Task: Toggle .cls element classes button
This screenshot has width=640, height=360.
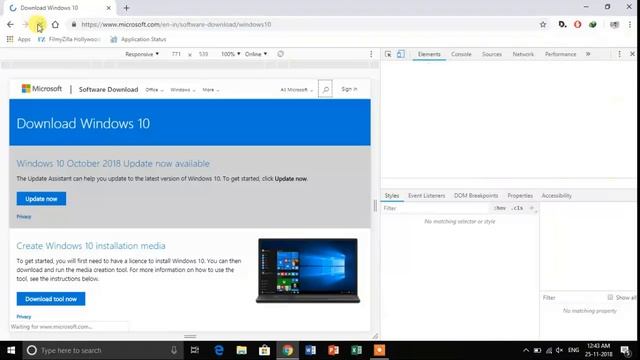Action: (517, 208)
